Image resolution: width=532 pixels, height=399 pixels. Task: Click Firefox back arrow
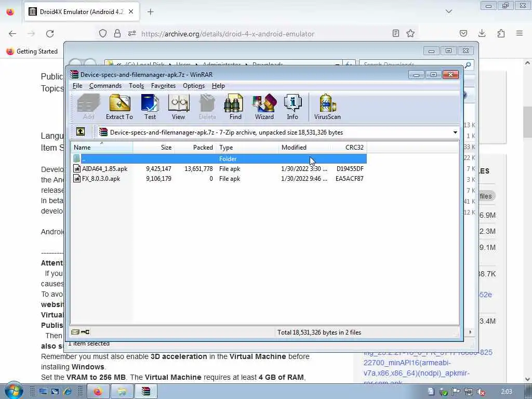(12, 34)
